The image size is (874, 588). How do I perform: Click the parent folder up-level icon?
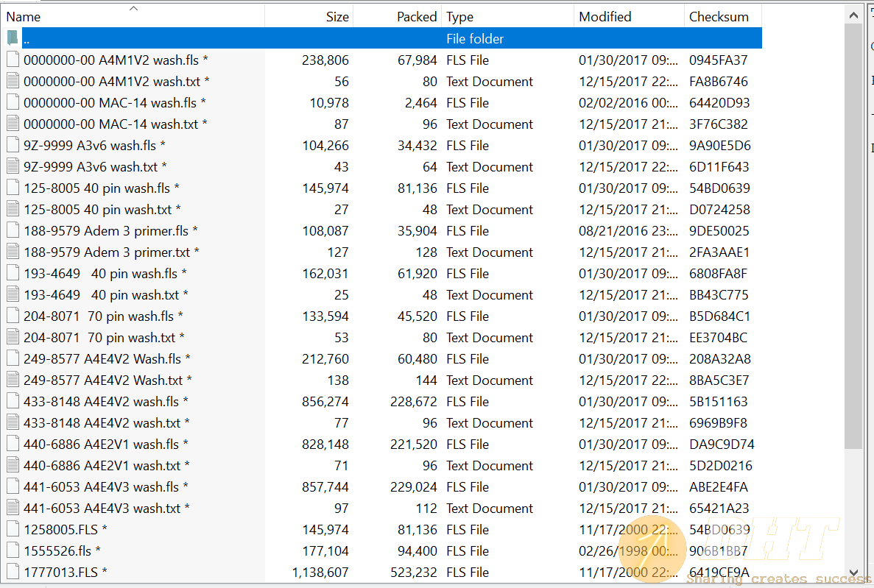[x=13, y=38]
